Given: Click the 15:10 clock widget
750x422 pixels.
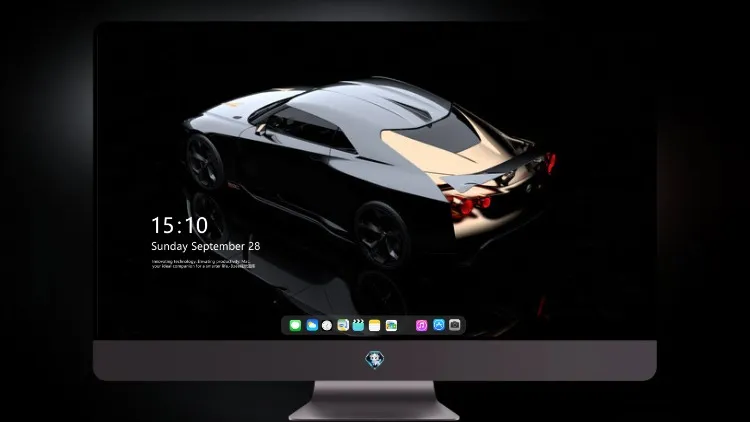Looking at the screenshot, I should [179, 225].
